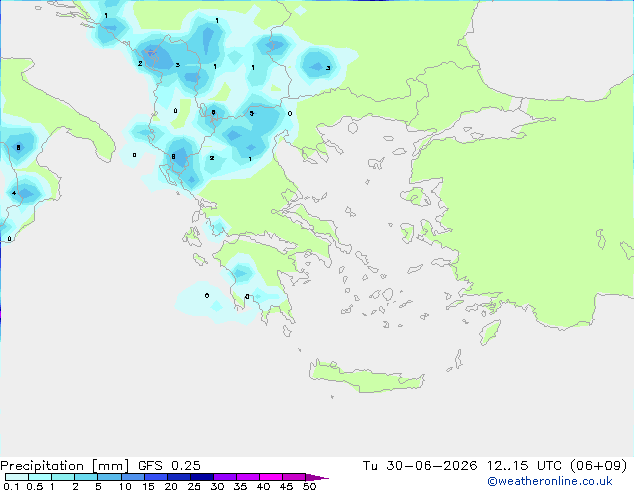
Task: Click the 'Precipitation' title word
Action: click(42, 466)
